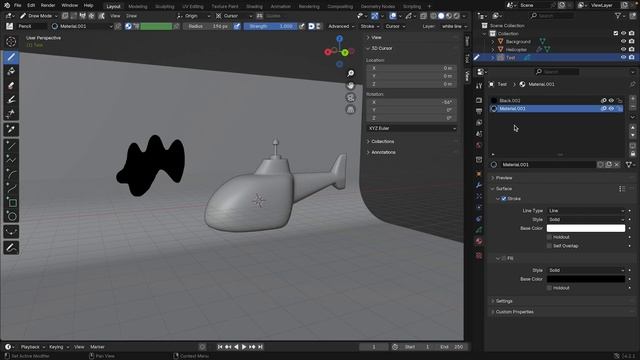Open the Playback menu in timeline
640x360 pixels.
tap(33, 347)
